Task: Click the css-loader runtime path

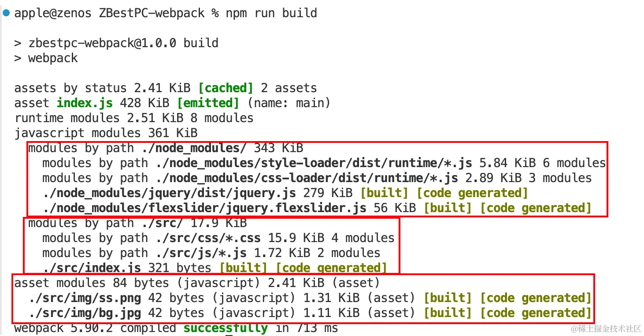Action: click(x=307, y=178)
